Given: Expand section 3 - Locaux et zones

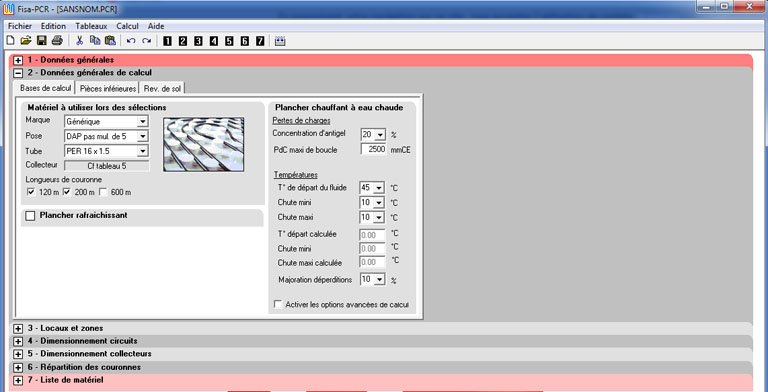Looking at the screenshot, I should point(18,328).
